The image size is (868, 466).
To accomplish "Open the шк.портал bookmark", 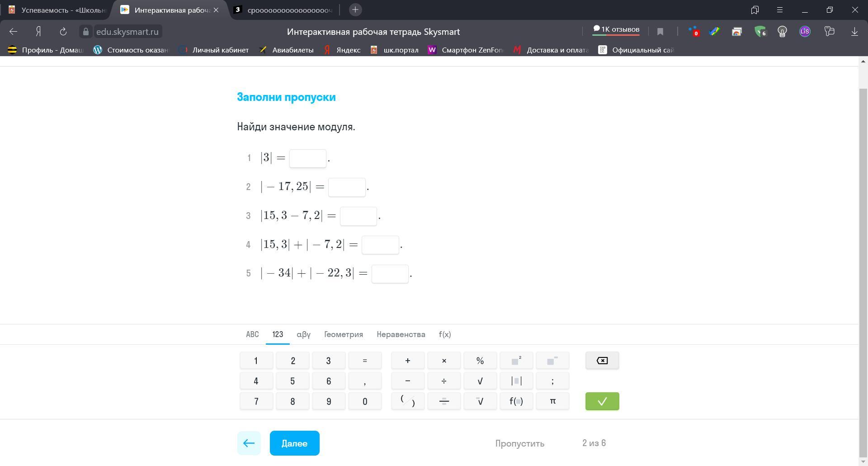I will 395,50.
